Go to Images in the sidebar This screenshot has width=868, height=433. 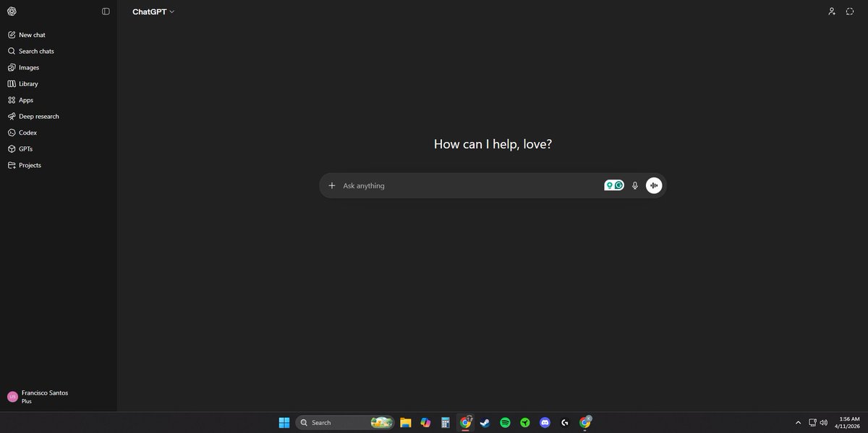pyautogui.click(x=58, y=67)
